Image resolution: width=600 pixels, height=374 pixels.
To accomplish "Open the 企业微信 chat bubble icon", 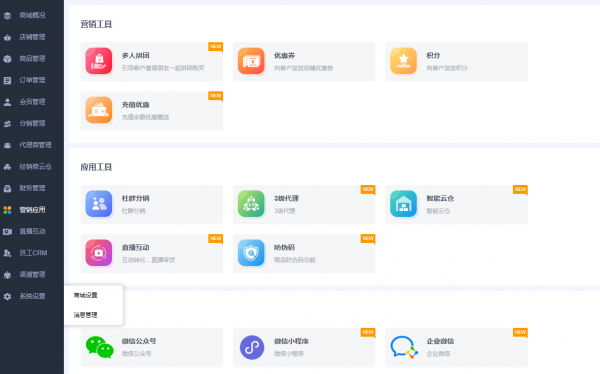I will click(x=404, y=347).
